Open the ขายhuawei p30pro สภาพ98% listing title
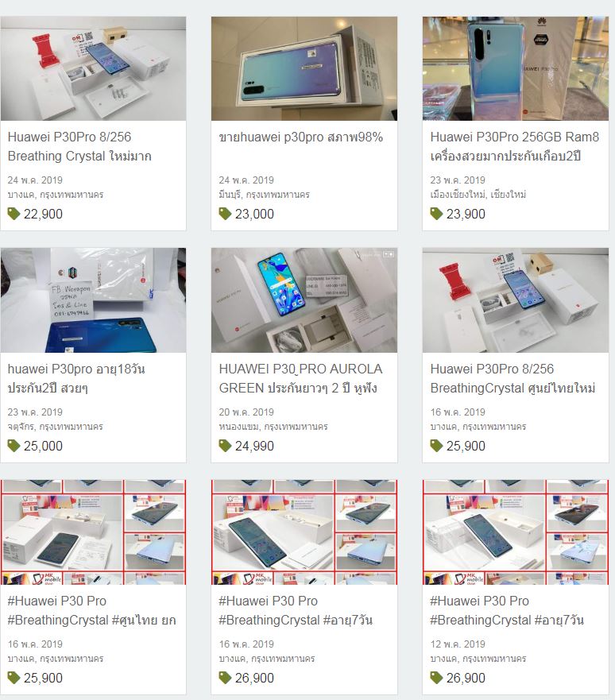The height and width of the screenshot is (700, 615). tap(301, 137)
